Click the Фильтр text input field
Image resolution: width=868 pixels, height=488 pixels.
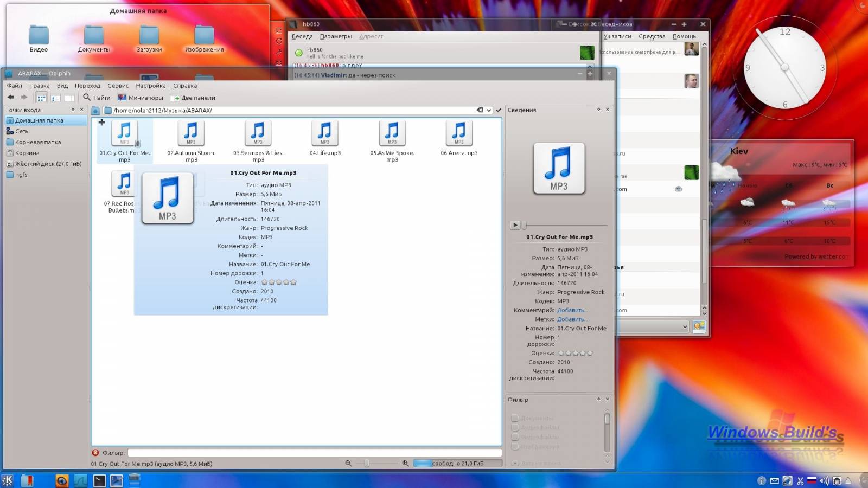click(315, 453)
